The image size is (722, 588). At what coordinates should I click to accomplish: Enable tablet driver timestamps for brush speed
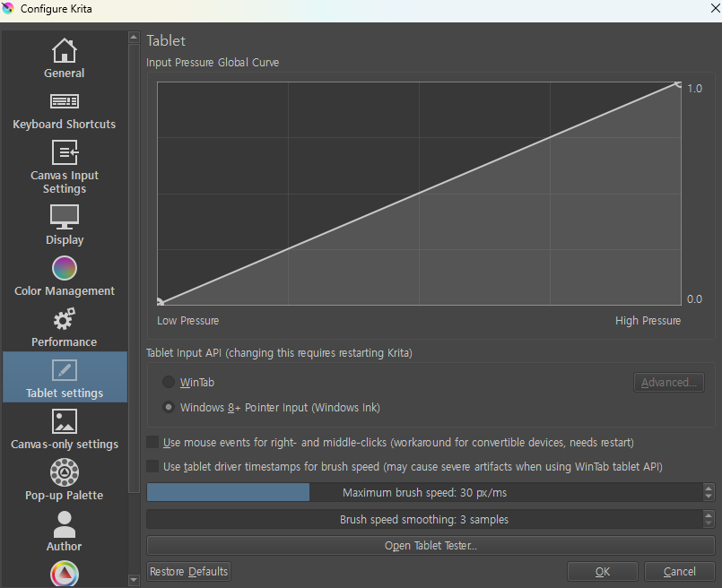152,466
